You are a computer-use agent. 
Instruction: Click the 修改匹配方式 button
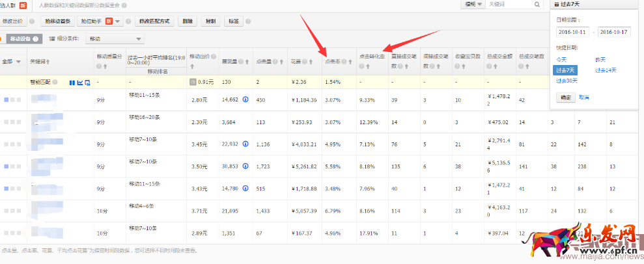(156, 21)
